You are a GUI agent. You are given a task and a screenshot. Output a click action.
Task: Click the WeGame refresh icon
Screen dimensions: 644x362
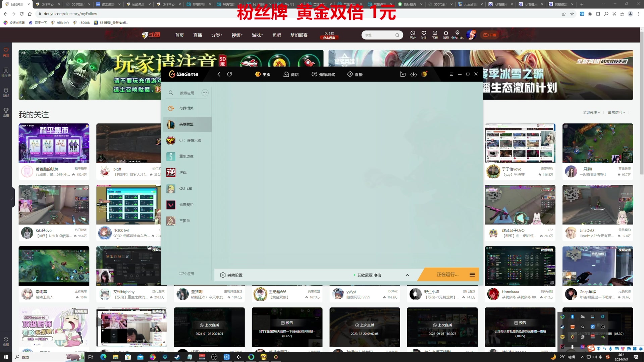[x=229, y=74]
